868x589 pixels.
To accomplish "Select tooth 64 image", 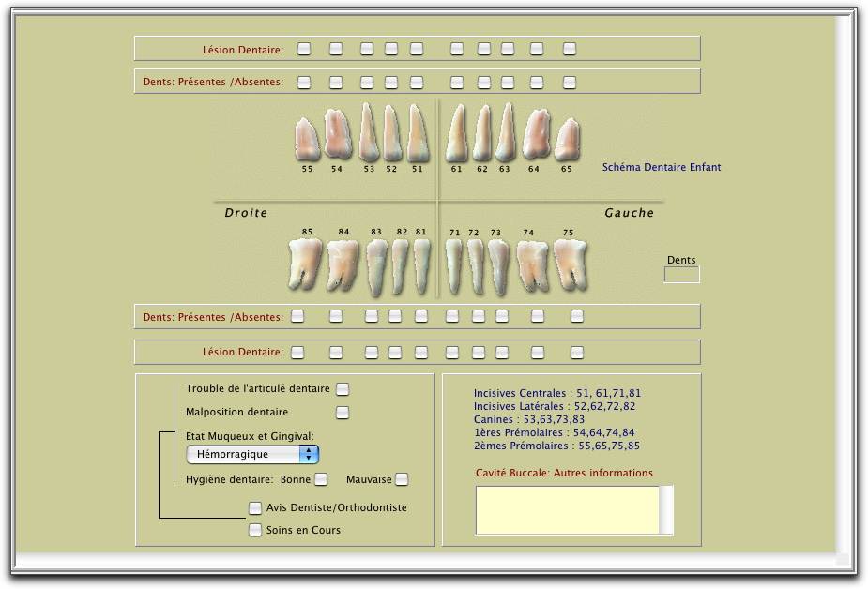I will [x=537, y=134].
